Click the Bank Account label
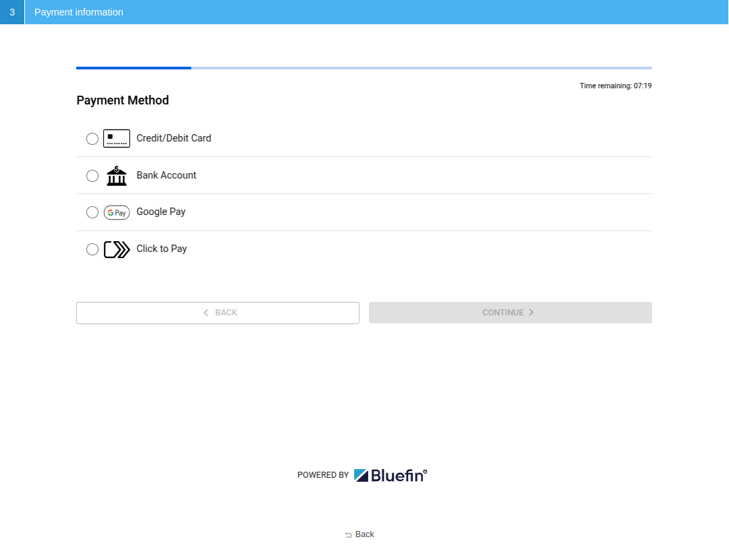This screenshot has height=560, width=729. coord(166,175)
